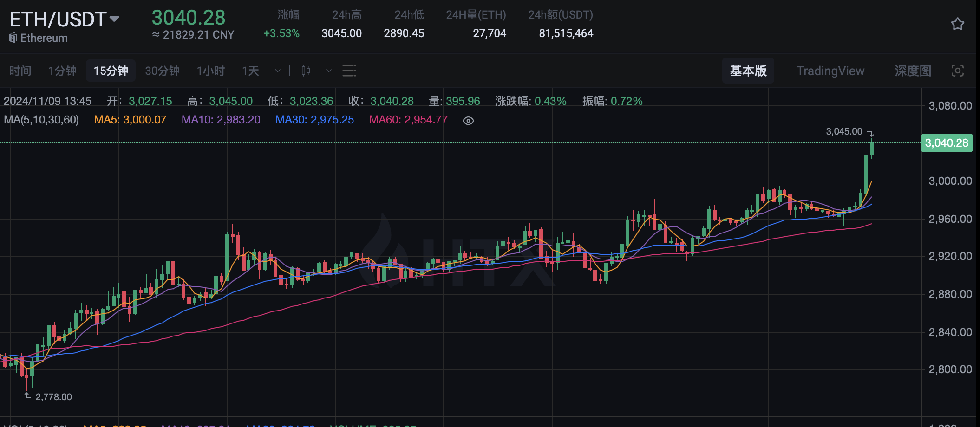980x427 pixels.
Task: Toggle visibility of the MA indicators eye icon
Action: [x=468, y=120]
